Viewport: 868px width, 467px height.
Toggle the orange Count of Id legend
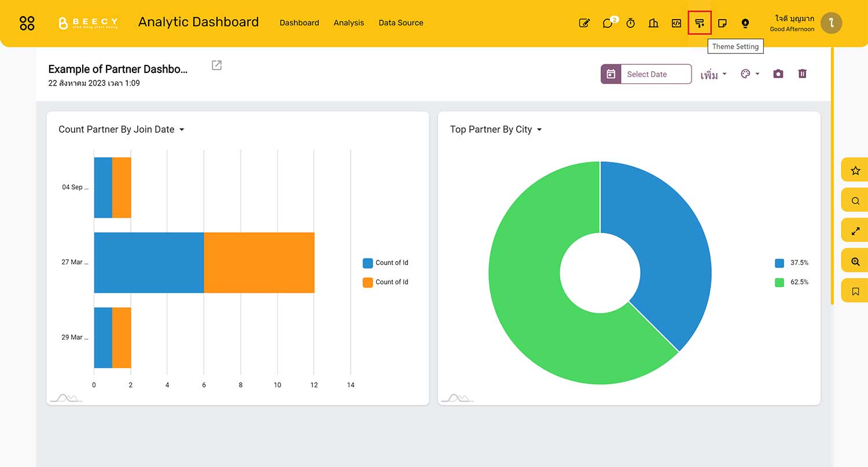point(385,282)
